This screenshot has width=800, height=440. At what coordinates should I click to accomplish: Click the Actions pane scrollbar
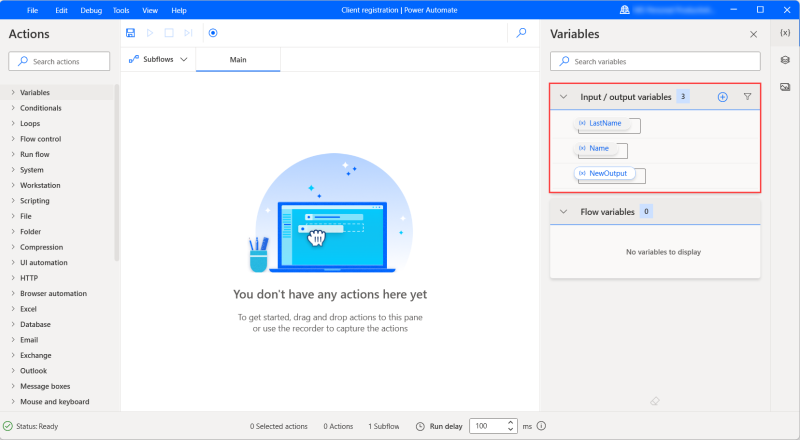[x=117, y=173]
